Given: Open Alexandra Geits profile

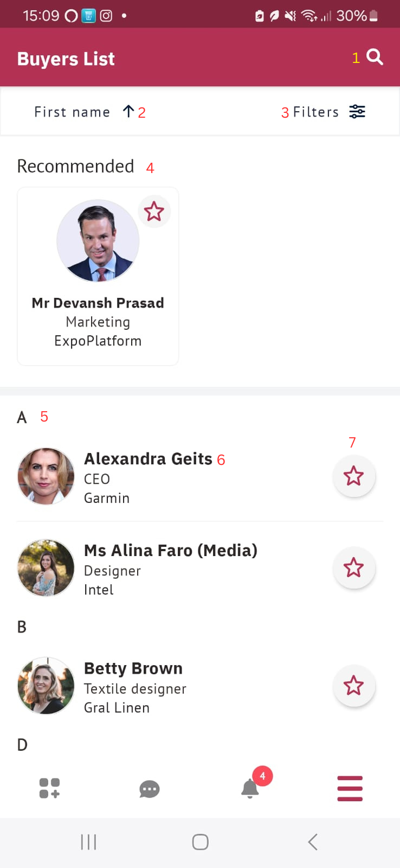Looking at the screenshot, I should coord(148,459).
